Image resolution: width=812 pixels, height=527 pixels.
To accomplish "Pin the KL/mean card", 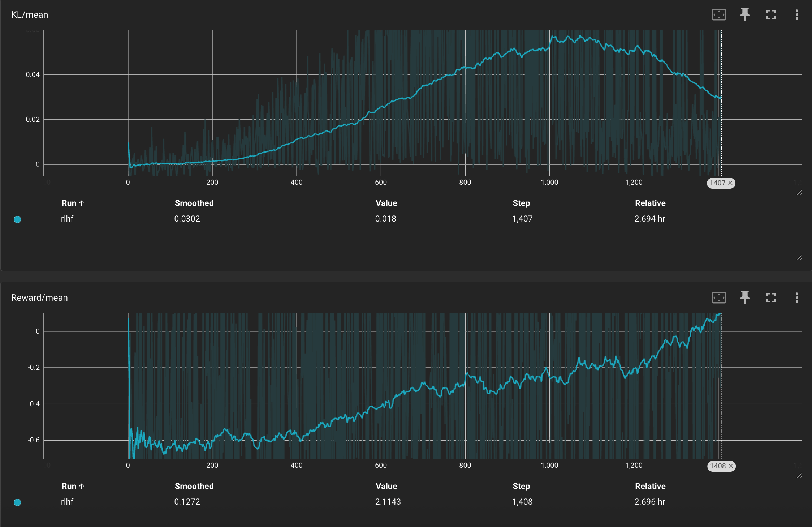I will tap(745, 15).
